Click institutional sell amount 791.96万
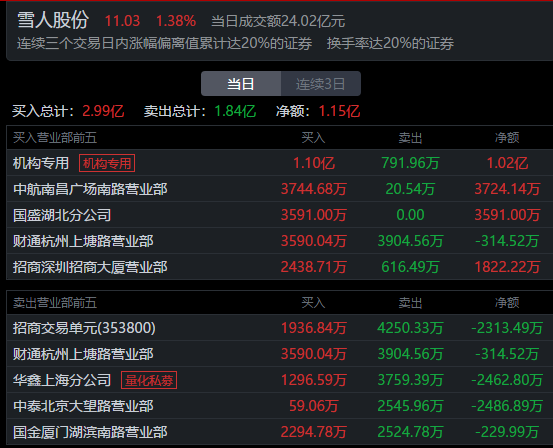The height and width of the screenshot is (448, 553). click(410, 163)
